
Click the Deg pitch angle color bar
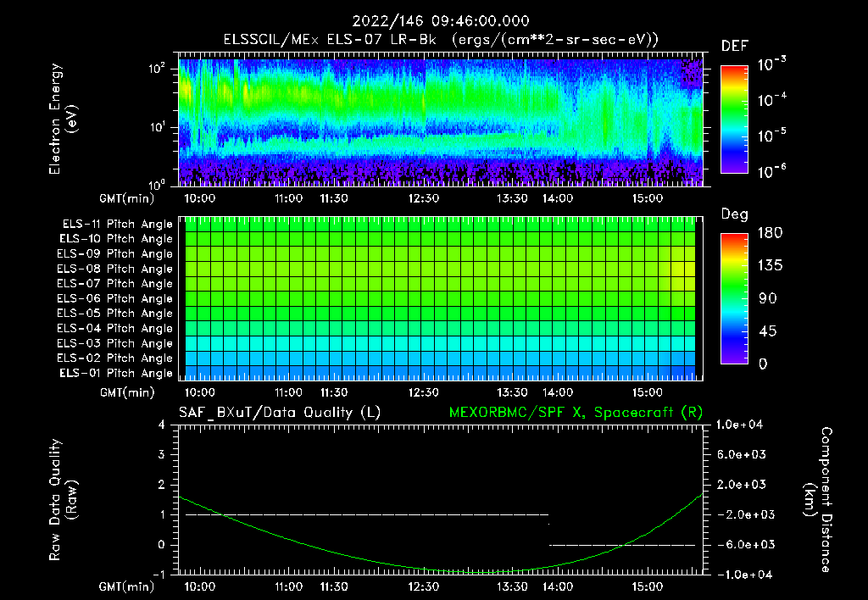pyautogui.click(x=732, y=299)
